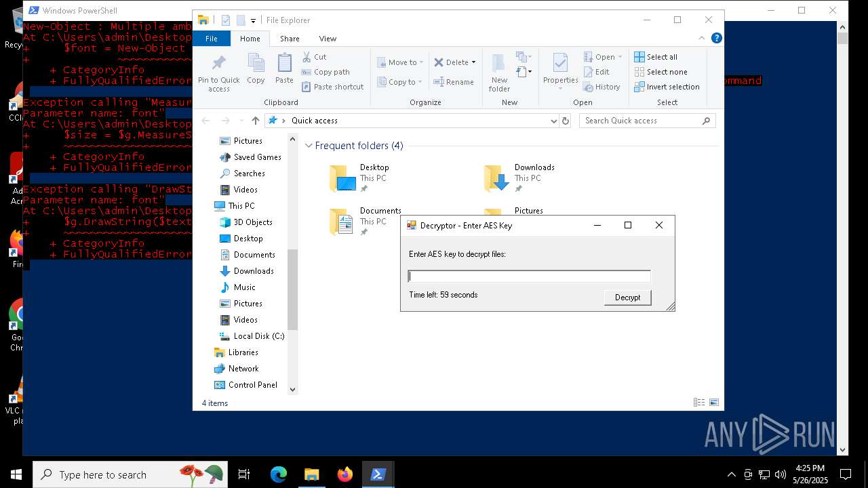Open Downloads folder in Frequent folders

point(519,178)
